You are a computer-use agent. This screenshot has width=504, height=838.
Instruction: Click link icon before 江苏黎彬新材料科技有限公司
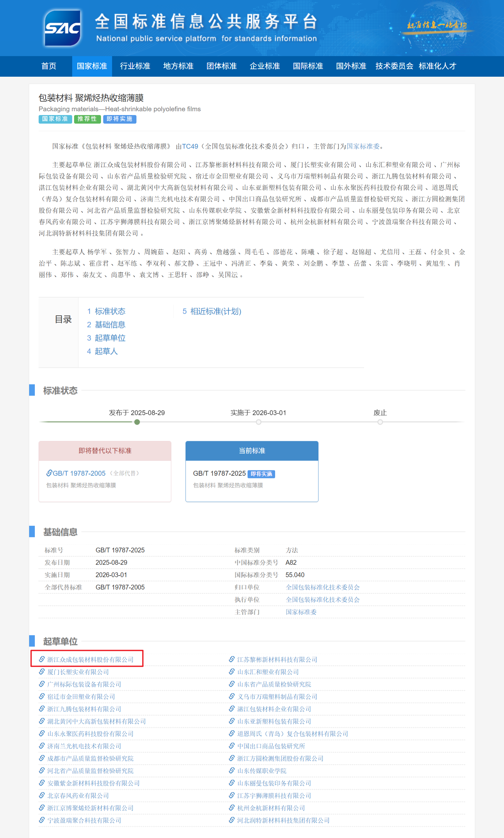232,659
